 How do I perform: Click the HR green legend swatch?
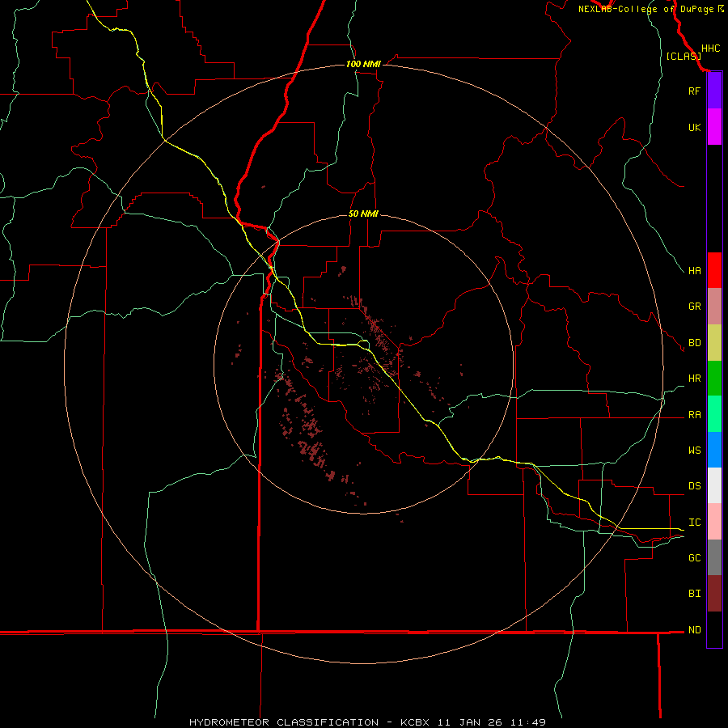[x=714, y=379]
